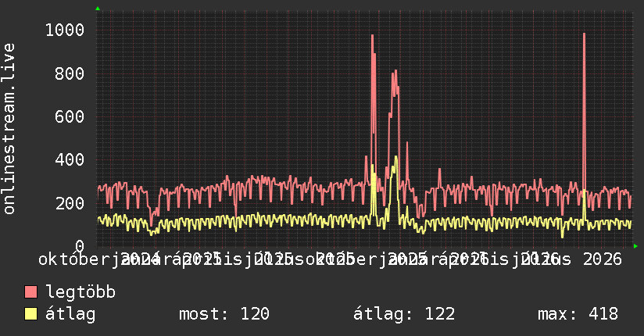The width and height of the screenshot is (644, 336).
Task: Click the 400 y-axis label
Action: (70, 159)
